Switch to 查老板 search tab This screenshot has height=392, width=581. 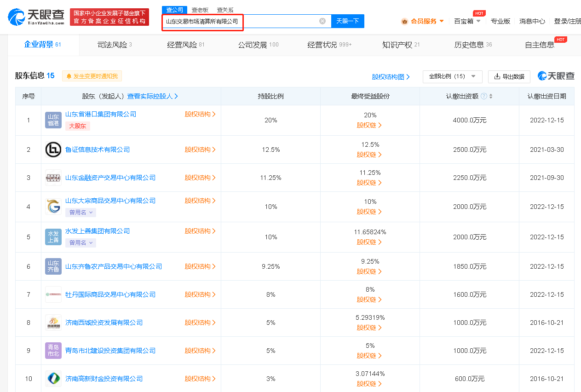point(200,10)
